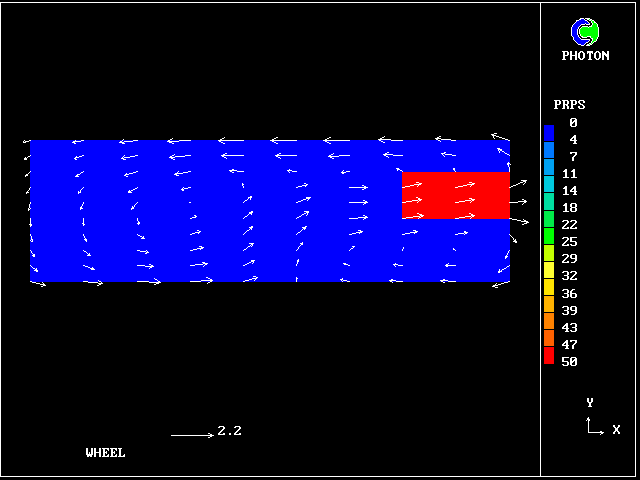Select the PRPS legend title
This screenshot has width=640, height=480.
point(569,104)
